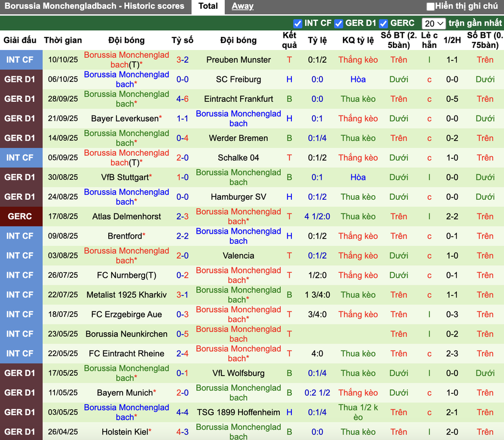
Task: Open Valencia team link
Action: click(239, 256)
